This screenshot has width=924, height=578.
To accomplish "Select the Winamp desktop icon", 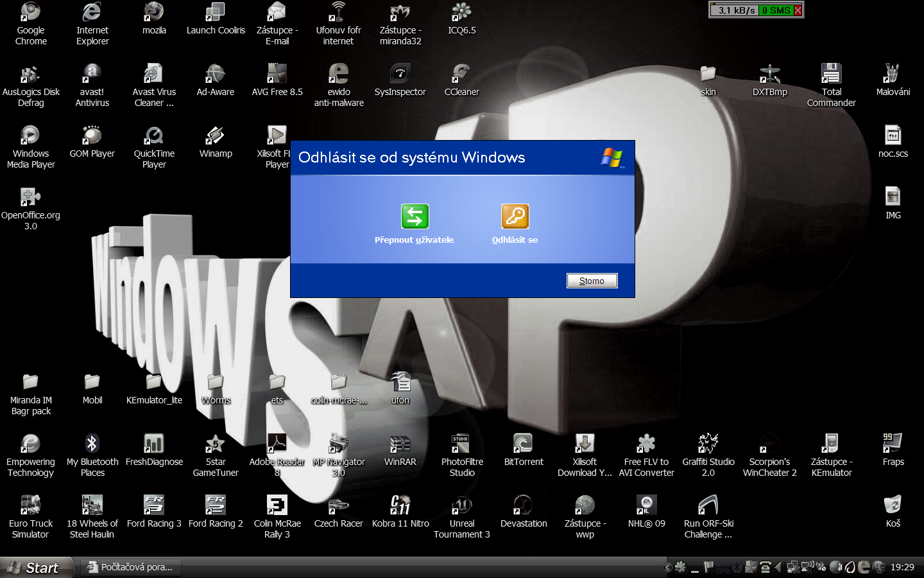I will [216, 136].
